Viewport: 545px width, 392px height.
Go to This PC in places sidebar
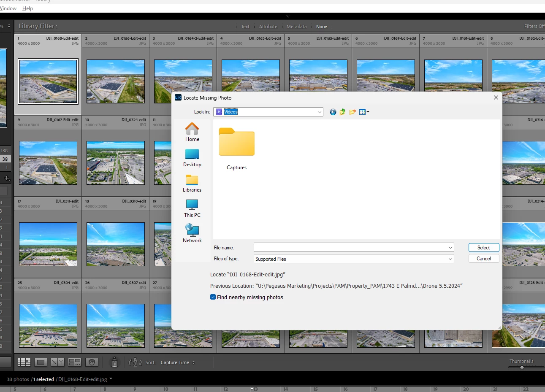[x=192, y=208]
